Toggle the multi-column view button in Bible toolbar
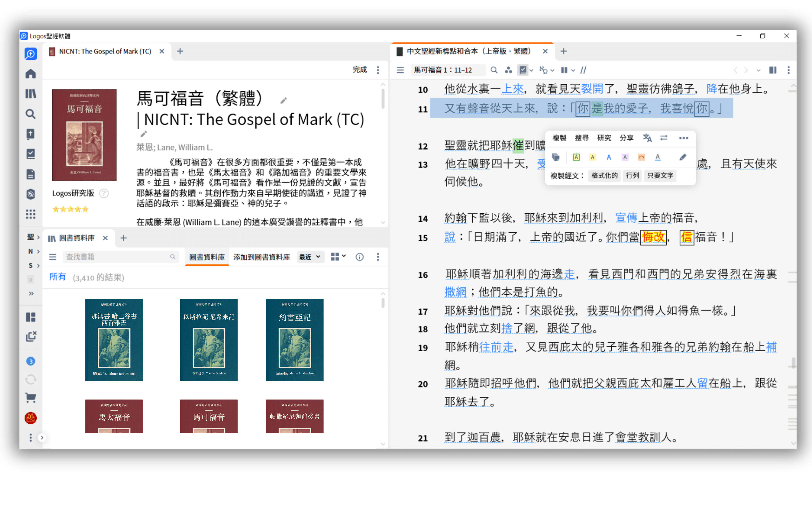This screenshot has height=508, width=812. [x=564, y=70]
